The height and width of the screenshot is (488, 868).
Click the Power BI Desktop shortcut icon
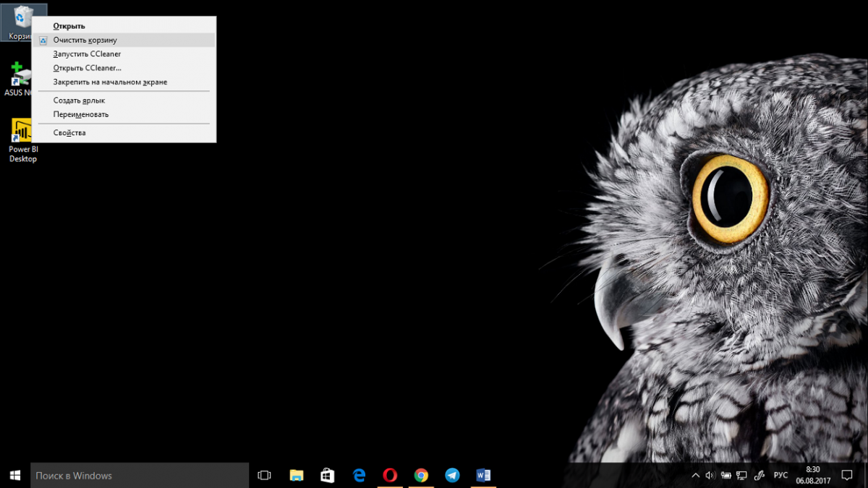(x=22, y=132)
